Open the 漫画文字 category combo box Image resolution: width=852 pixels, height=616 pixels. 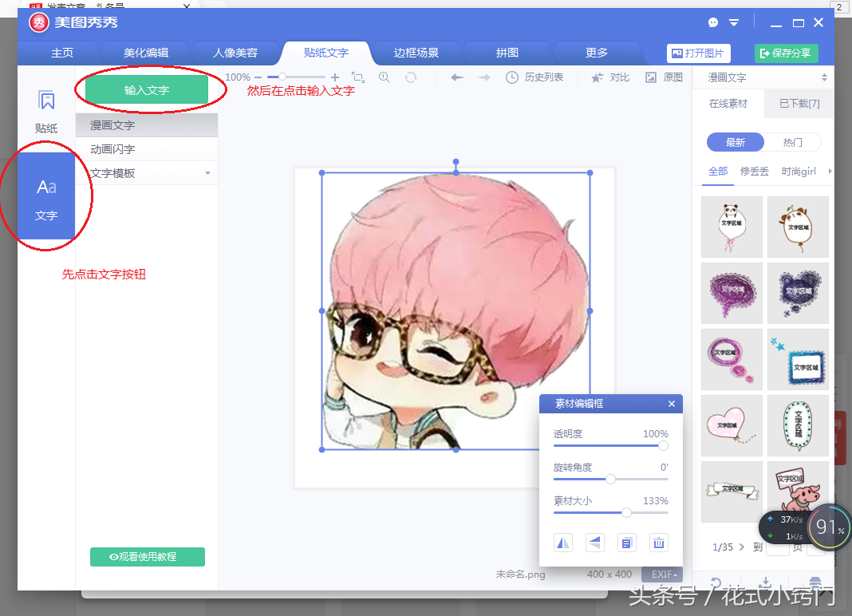pos(766,77)
